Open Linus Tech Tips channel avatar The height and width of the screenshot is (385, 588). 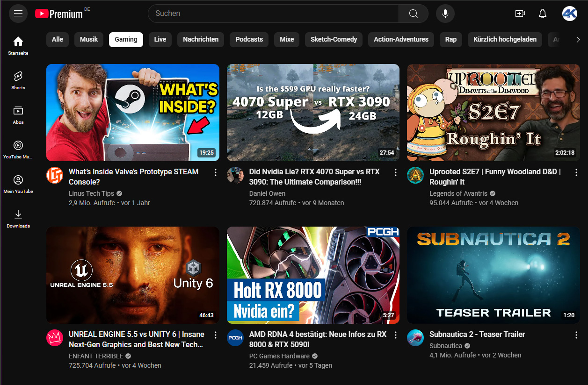pos(55,175)
